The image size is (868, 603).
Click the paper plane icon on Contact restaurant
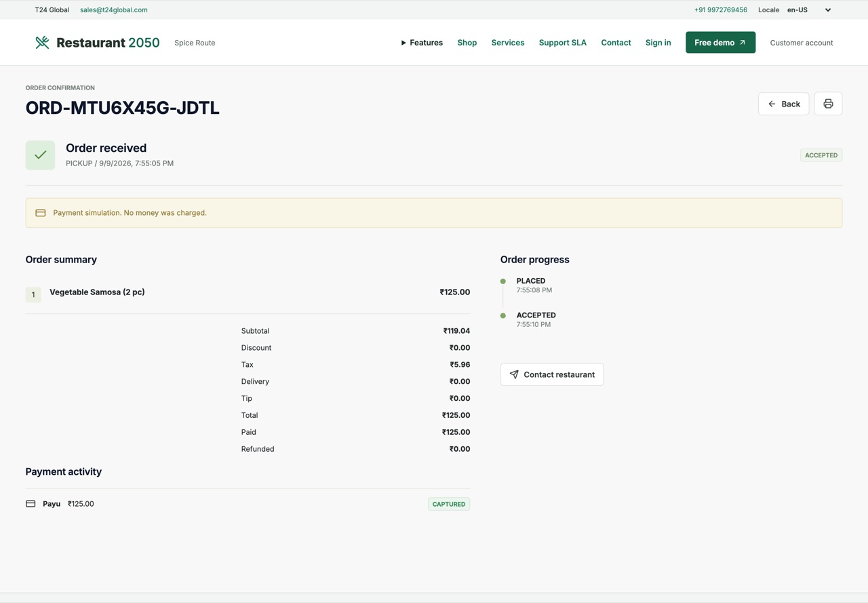click(514, 374)
